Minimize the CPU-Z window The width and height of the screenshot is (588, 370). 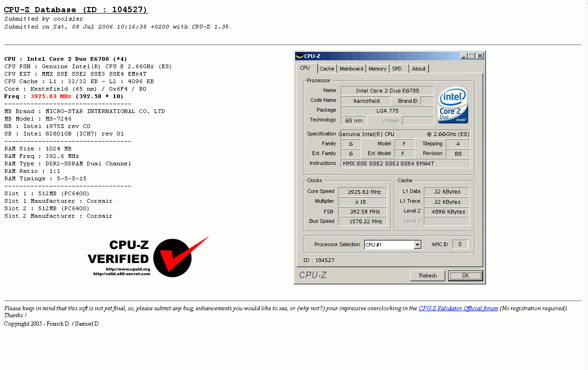pyautogui.click(x=464, y=56)
